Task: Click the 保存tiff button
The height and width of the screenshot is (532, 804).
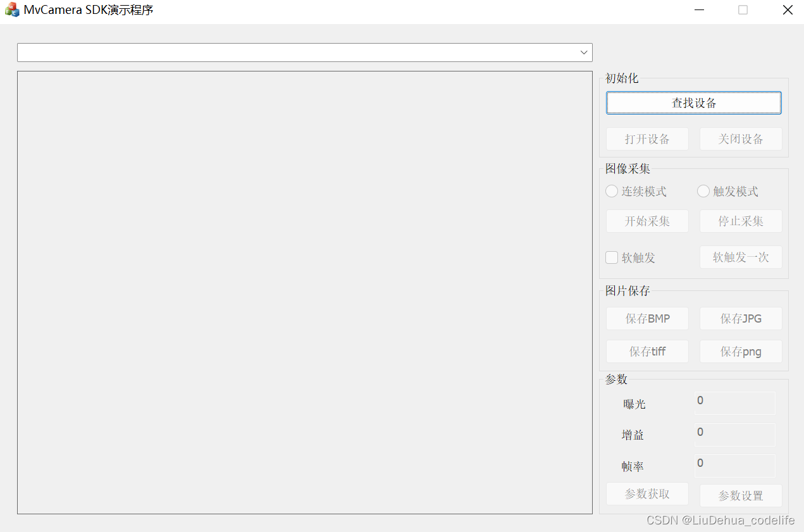Action: pyautogui.click(x=647, y=352)
